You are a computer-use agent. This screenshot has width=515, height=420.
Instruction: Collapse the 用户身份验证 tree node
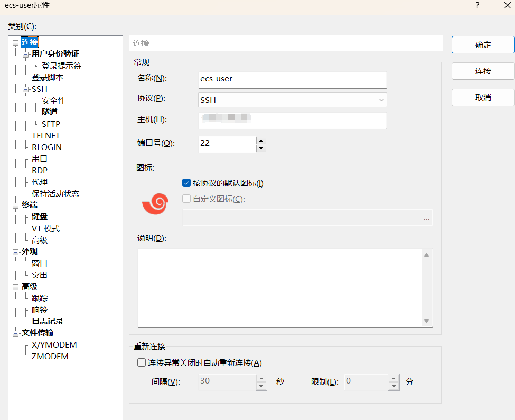pyautogui.click(x=26, y=54)
